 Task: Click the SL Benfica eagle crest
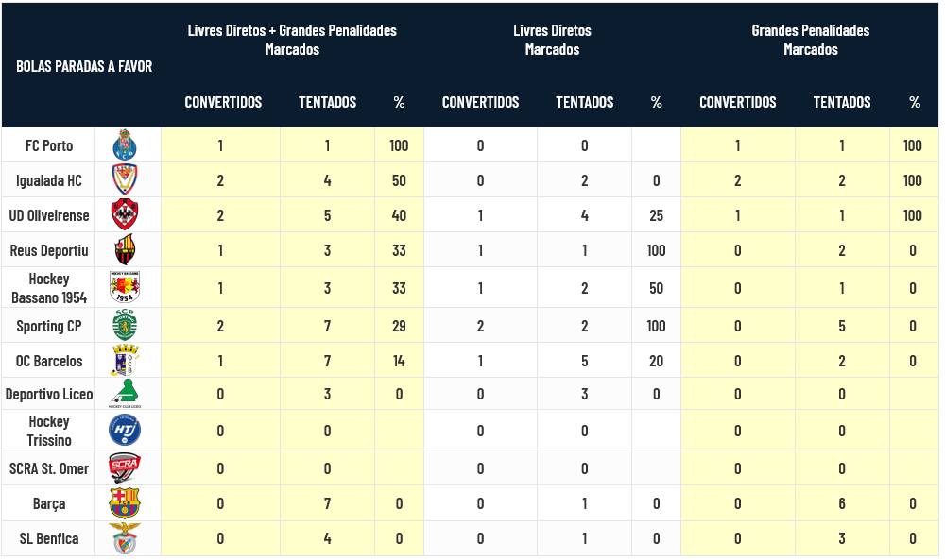125,538
